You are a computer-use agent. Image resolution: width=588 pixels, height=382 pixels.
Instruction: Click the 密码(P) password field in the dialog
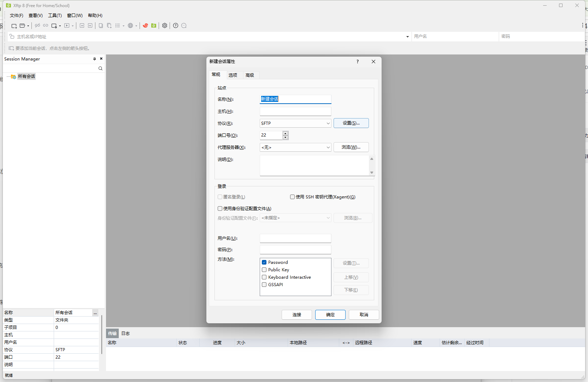[295, 250]
